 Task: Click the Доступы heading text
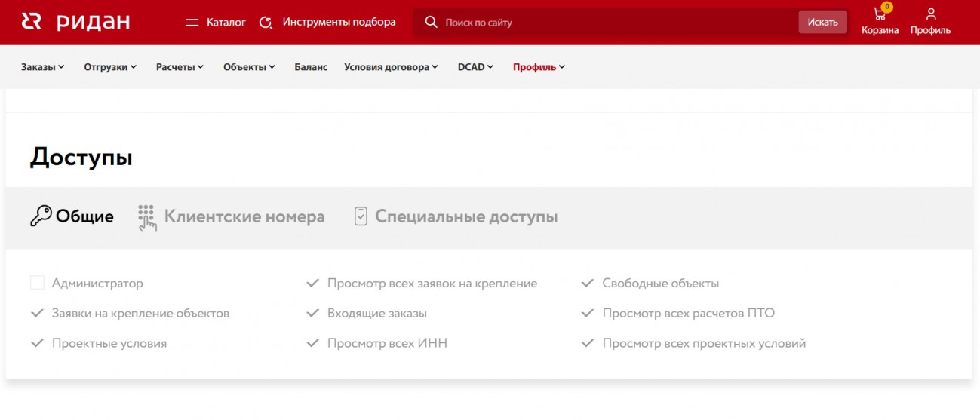[x=81, y=158]
